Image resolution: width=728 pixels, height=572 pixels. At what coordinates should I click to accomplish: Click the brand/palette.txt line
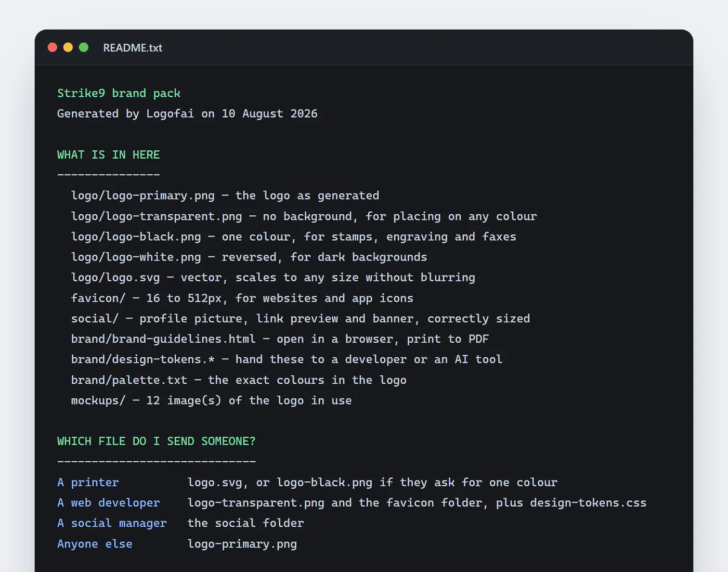click(239, 380)
